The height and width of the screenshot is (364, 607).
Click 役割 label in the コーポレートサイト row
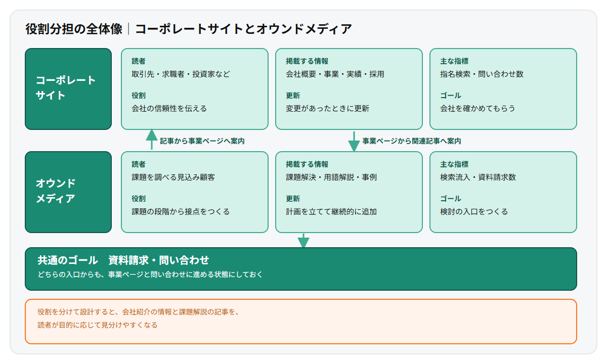139,95
